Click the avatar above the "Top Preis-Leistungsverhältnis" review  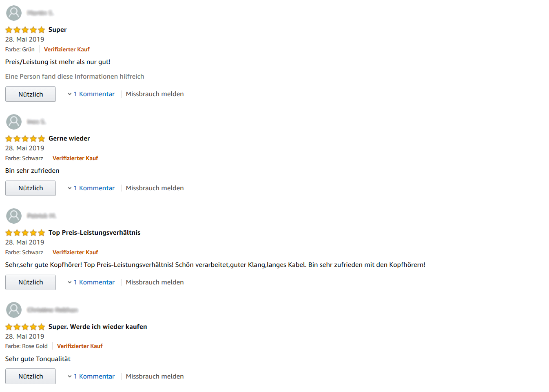pyautogui.click(x=14, y=216)
